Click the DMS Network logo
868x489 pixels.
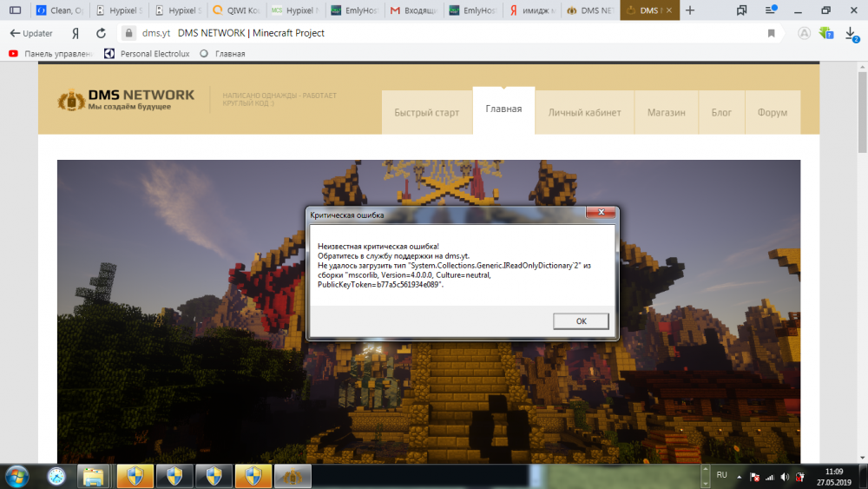pyautogui.click(x=126, y=100)
